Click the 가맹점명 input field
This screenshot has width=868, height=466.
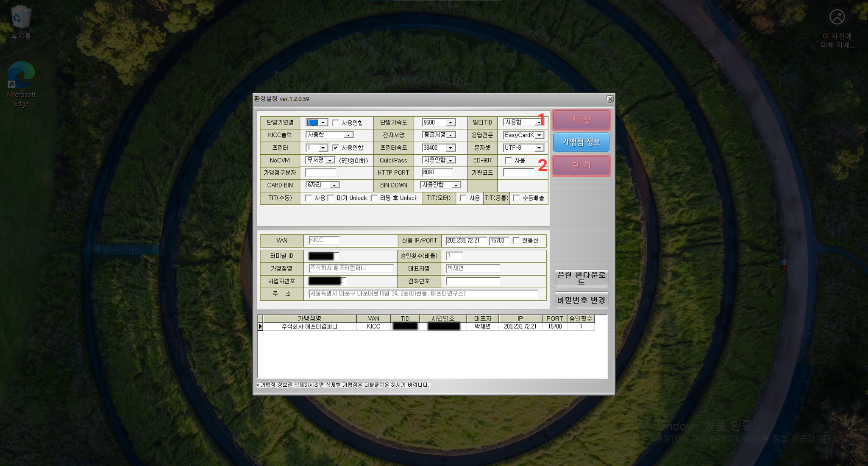[x=351, y=268]
